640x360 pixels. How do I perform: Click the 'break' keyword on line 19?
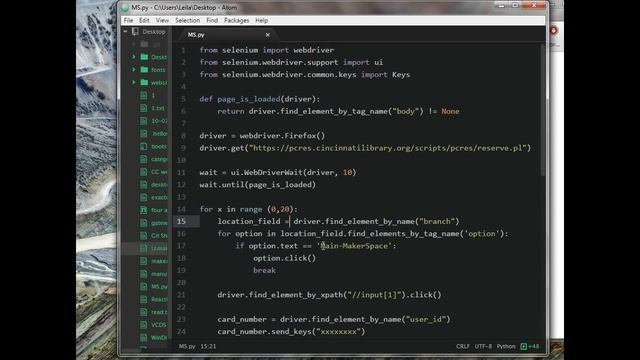[264, 270]
